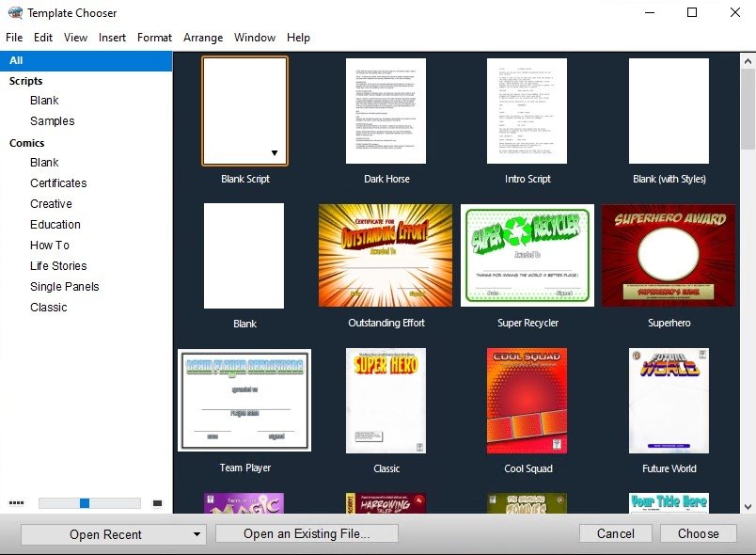Select the Outstanding Effort certificate thumbnail
The image size is (756, 555).
[x=386, y=256]
